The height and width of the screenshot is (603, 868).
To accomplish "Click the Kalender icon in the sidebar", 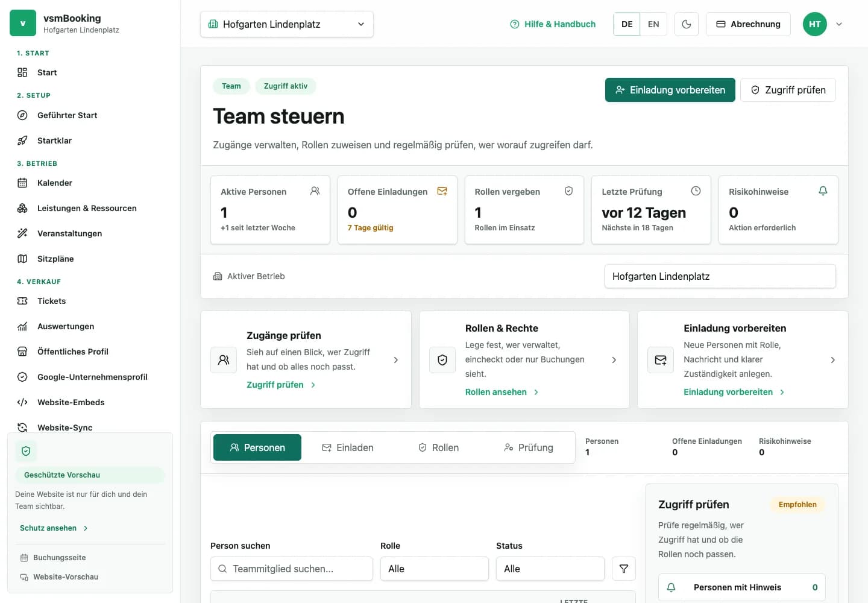I will [22, 183].
